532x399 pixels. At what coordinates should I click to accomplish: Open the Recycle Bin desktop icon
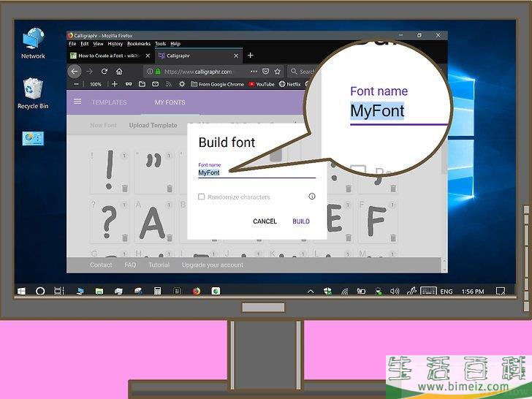(33, 94)
